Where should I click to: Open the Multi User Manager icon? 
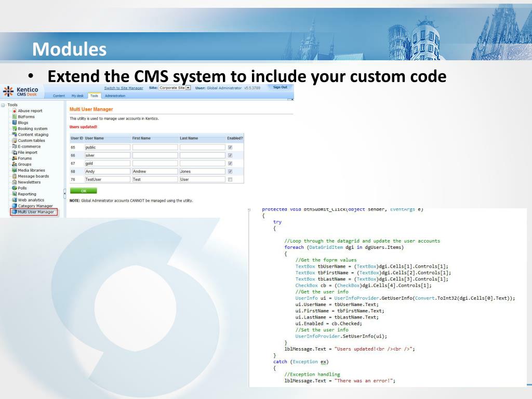point(14,212)
